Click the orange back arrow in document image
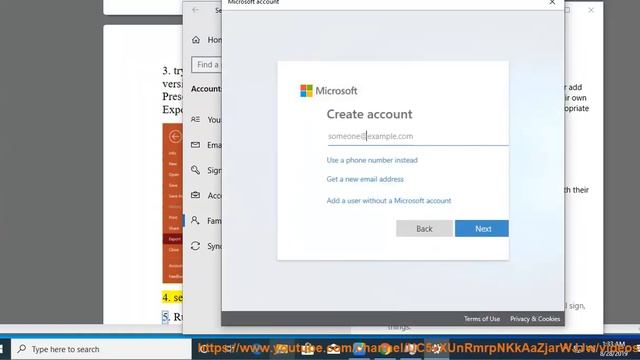 pyautogui.click(x=175, y=136)
